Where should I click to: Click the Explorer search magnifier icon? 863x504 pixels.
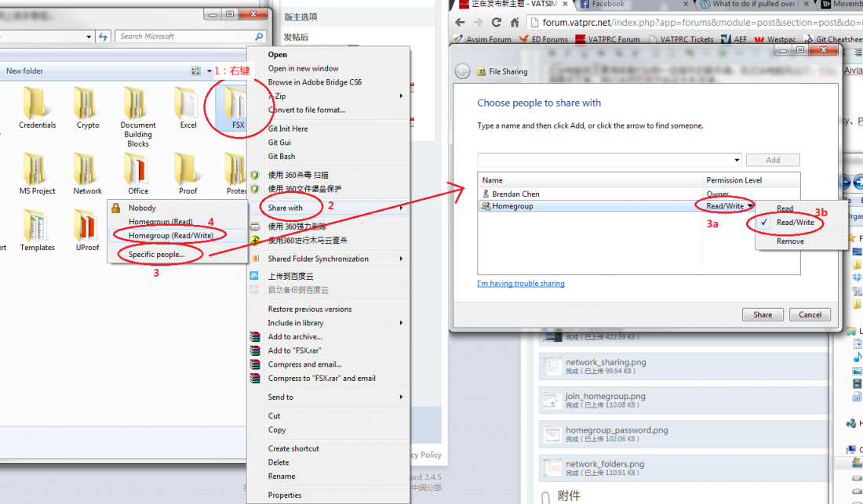tap(259, 36)
